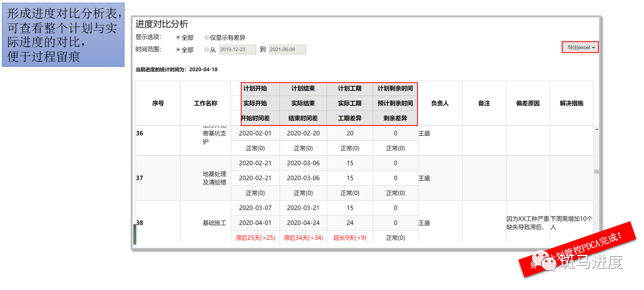Screen dimensions: 644x290
Task: Click 负责人 column header
Action: tap(440, 103)
